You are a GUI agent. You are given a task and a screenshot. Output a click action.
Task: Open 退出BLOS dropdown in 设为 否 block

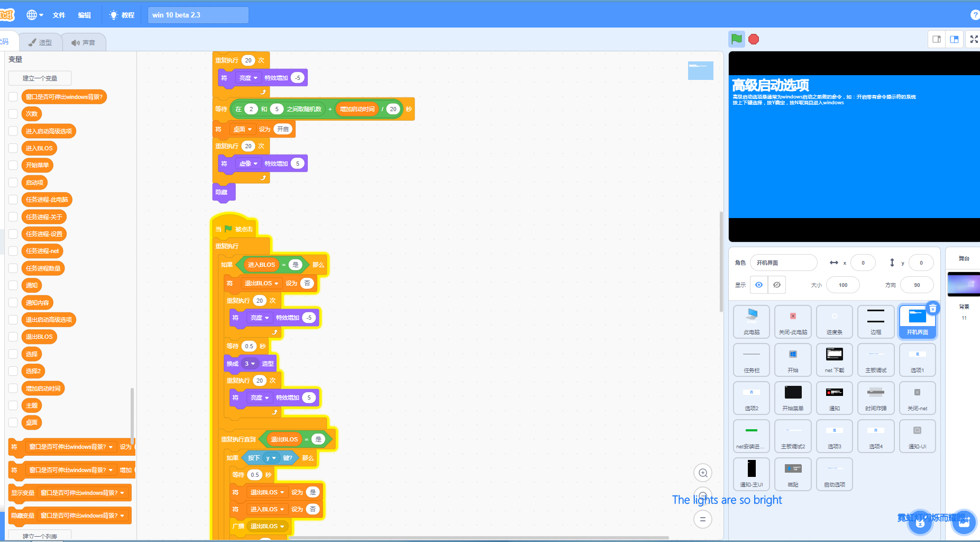261,283
